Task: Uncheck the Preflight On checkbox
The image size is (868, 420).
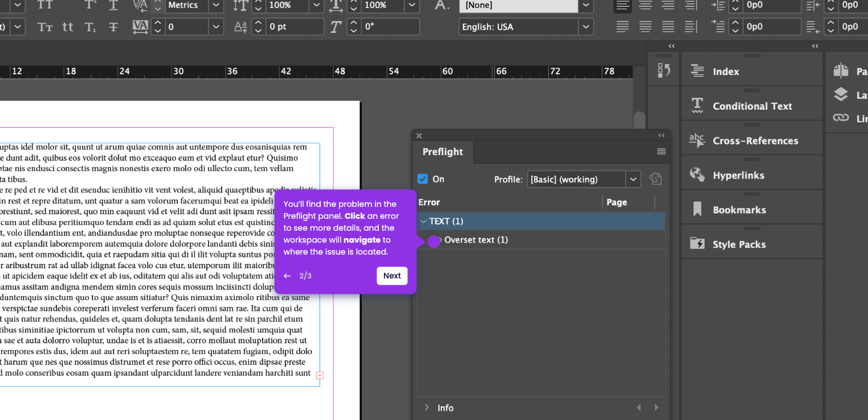Action: click(x=423, y=179)
